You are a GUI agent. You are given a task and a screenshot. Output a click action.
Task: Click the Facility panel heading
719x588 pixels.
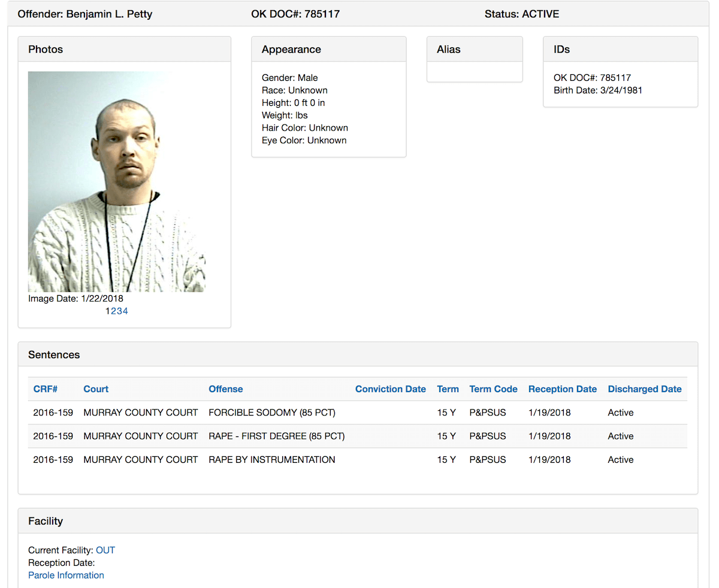pos(46,522)
